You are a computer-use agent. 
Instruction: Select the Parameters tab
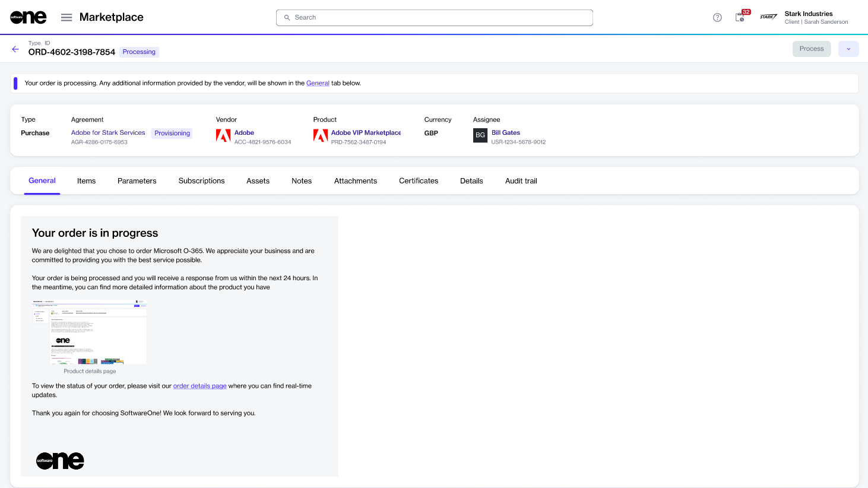[x=137, y=181]
